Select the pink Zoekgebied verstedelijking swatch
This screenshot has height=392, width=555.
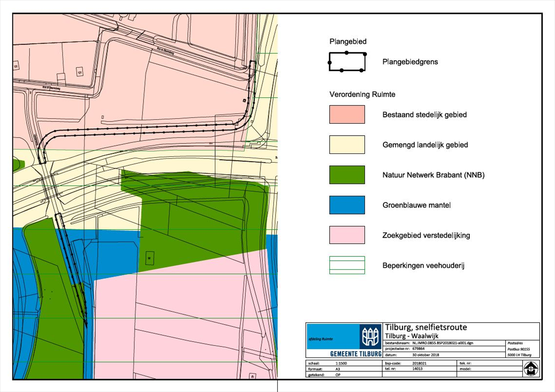[347, 235]
